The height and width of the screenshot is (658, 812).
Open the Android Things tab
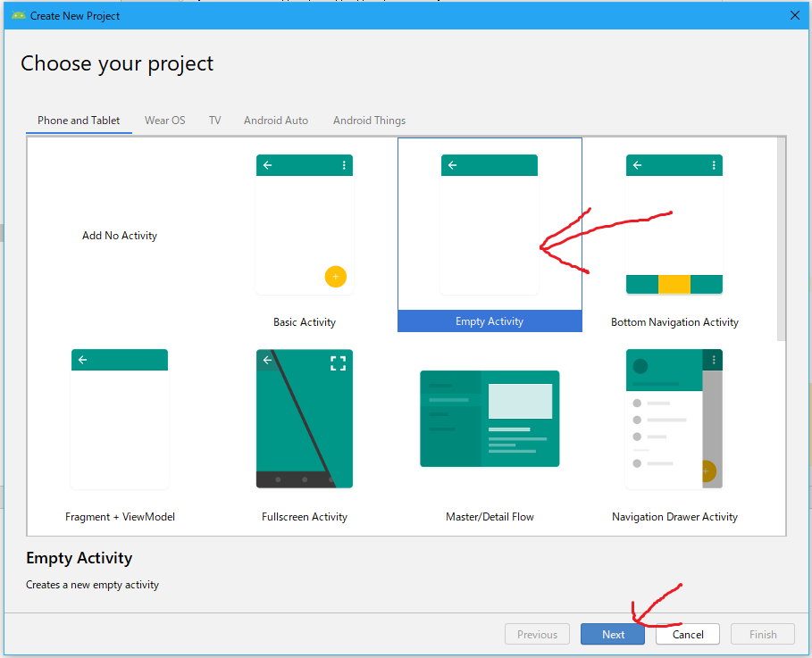click(x=369, y=121)
